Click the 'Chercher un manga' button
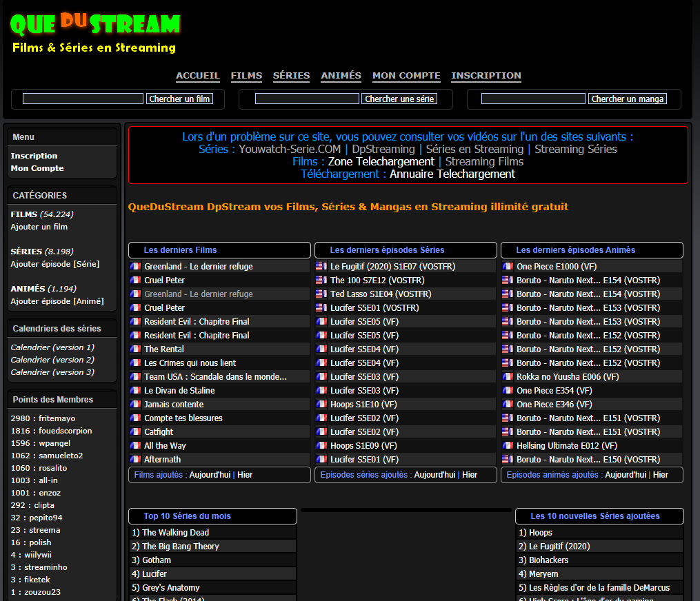 pyautogui.click(x=627, y=99)
